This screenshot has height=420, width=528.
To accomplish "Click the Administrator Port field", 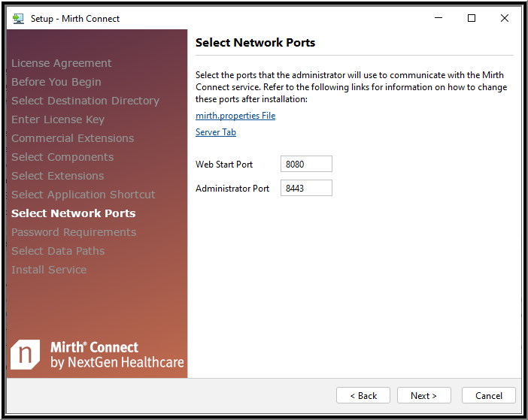I will pyautogui.click(x=306, y=188).
